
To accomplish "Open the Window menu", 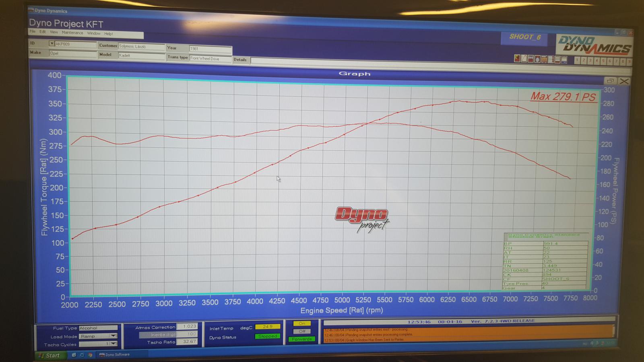I will (x=94, y=33).
